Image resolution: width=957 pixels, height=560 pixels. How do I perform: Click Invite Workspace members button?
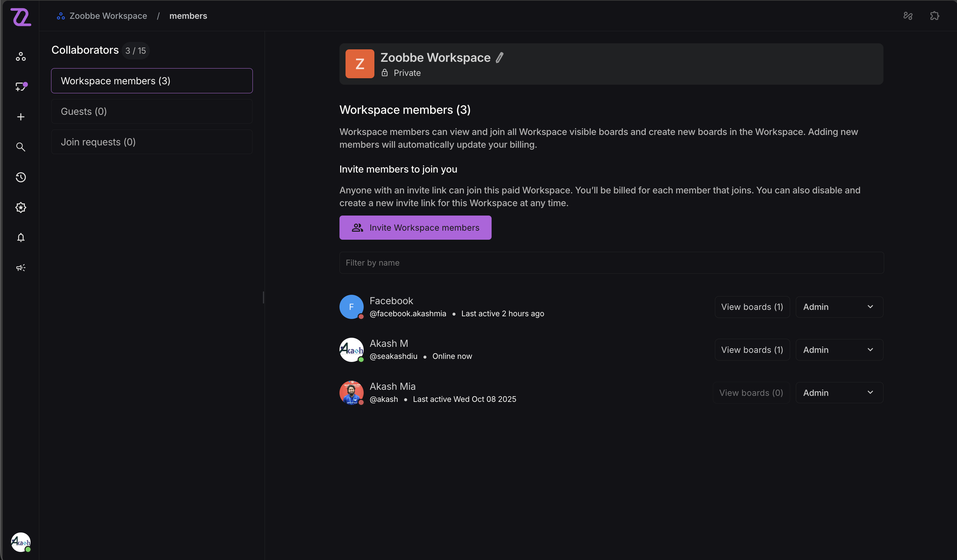point(415,227)
